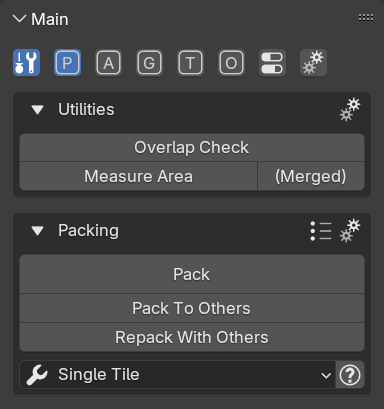Switch to the G mode icon
The width and height of the screenshot is (384, 409).
(x=149, y=63)
